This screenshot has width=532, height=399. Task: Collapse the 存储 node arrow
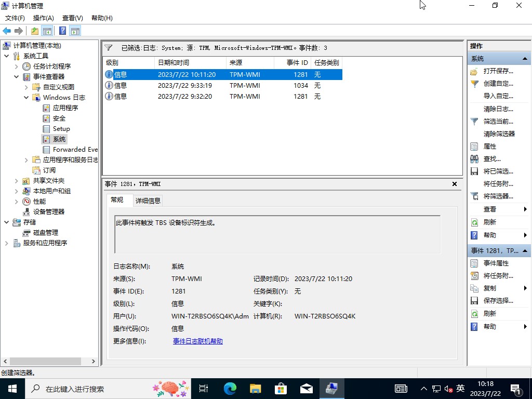[x=7, y=222]
